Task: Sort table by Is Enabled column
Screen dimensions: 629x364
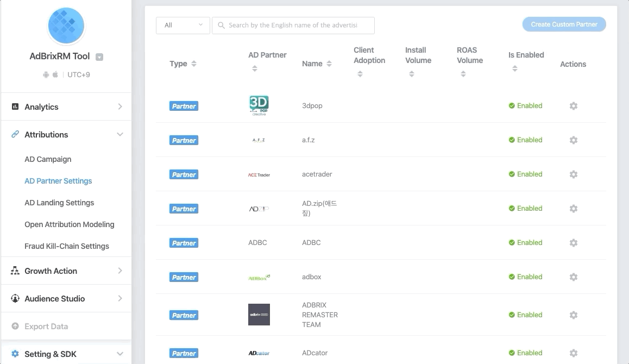Action: (515, 68)
